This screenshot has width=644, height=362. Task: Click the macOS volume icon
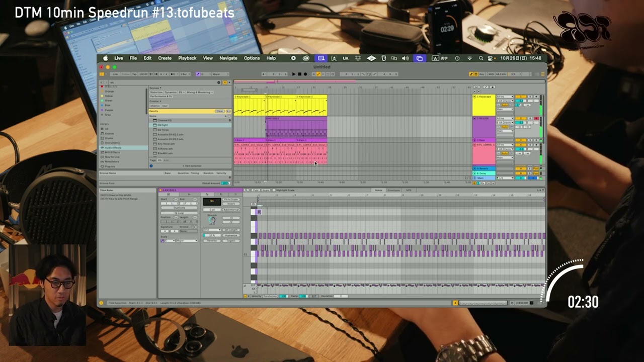(x=406, y=58)
